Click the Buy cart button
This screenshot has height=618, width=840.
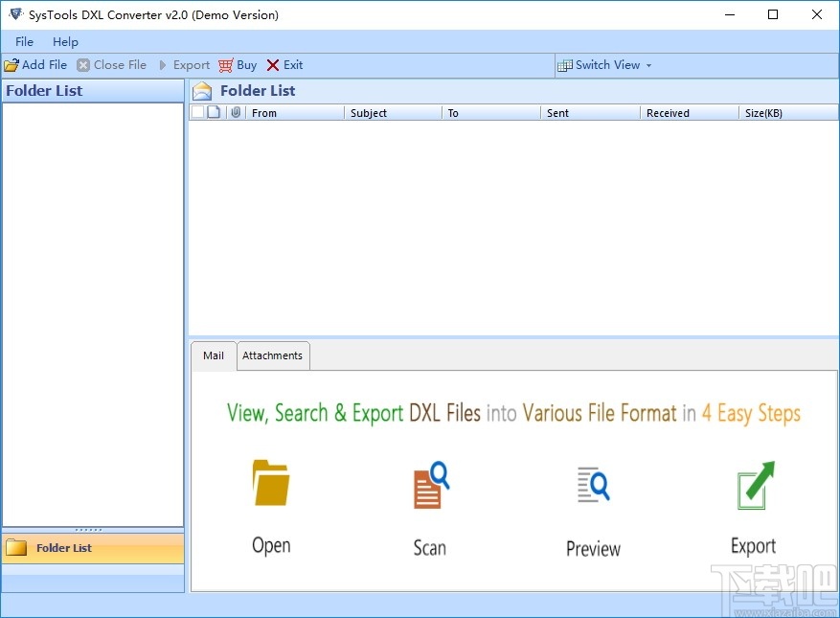[238, 65]
